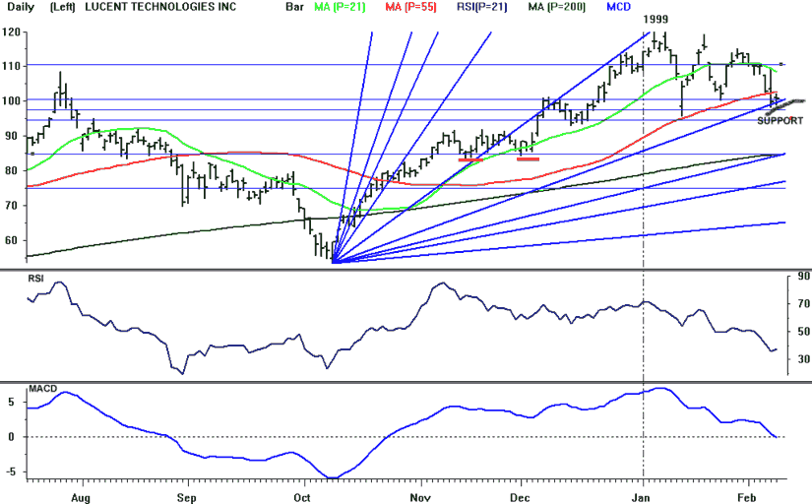The image size is (812, 504).
Task: Click the 100 price axis value
Action: [x=11, y=101]
